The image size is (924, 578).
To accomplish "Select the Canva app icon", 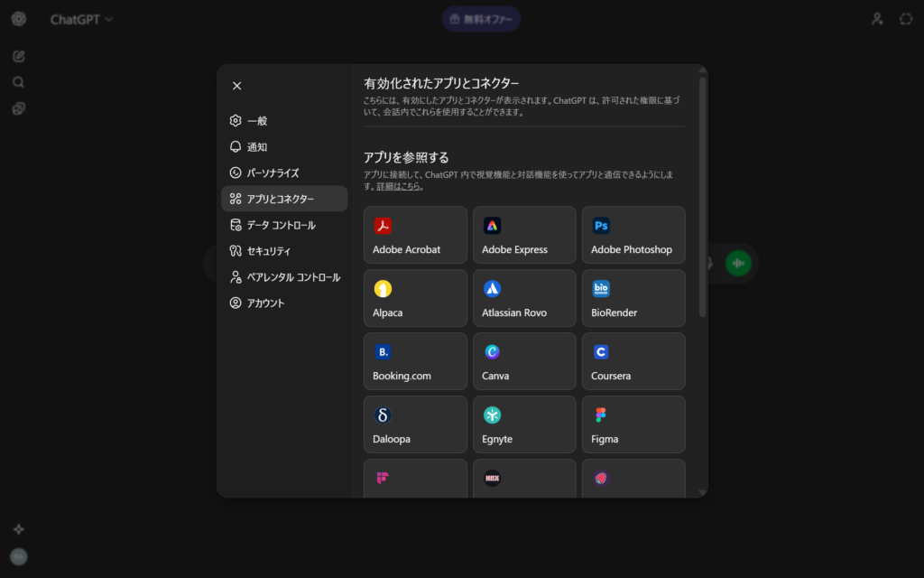I will 492,352.
